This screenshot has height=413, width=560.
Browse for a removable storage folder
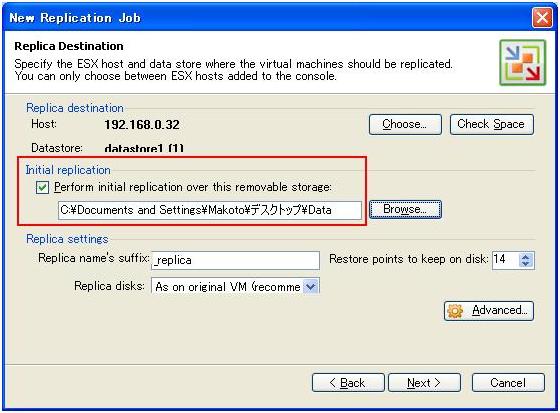(x=405, y=209)
